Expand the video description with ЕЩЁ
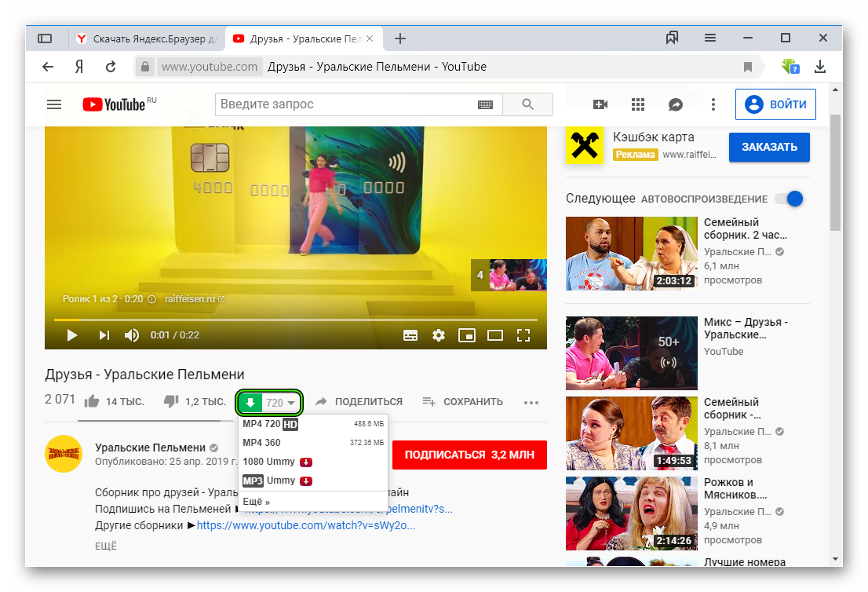The width and height of the screenshot is (868, 592). (106, 546)
